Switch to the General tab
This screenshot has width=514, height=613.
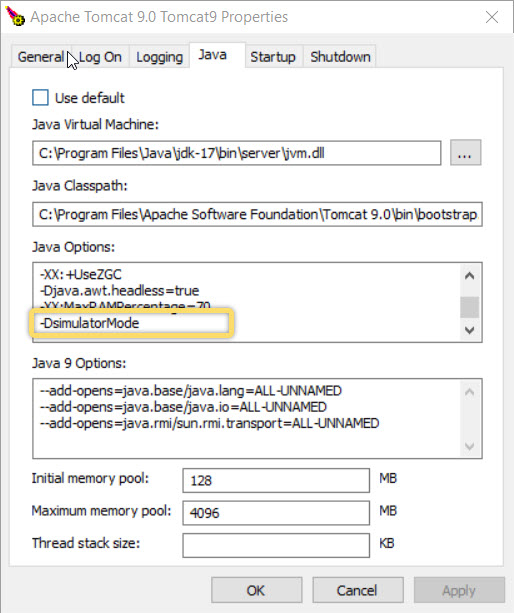(41, 57)
